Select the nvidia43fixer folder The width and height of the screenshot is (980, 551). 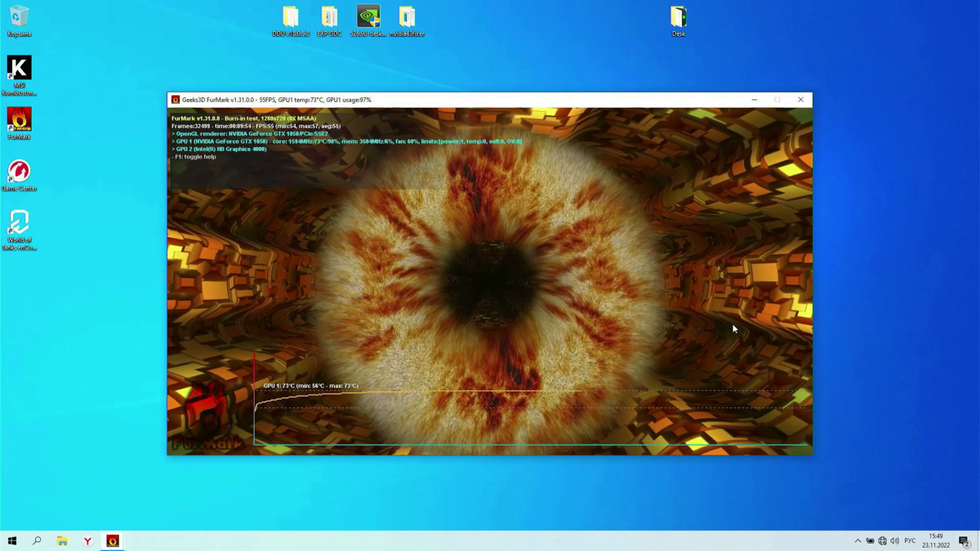tap(407, 21)
